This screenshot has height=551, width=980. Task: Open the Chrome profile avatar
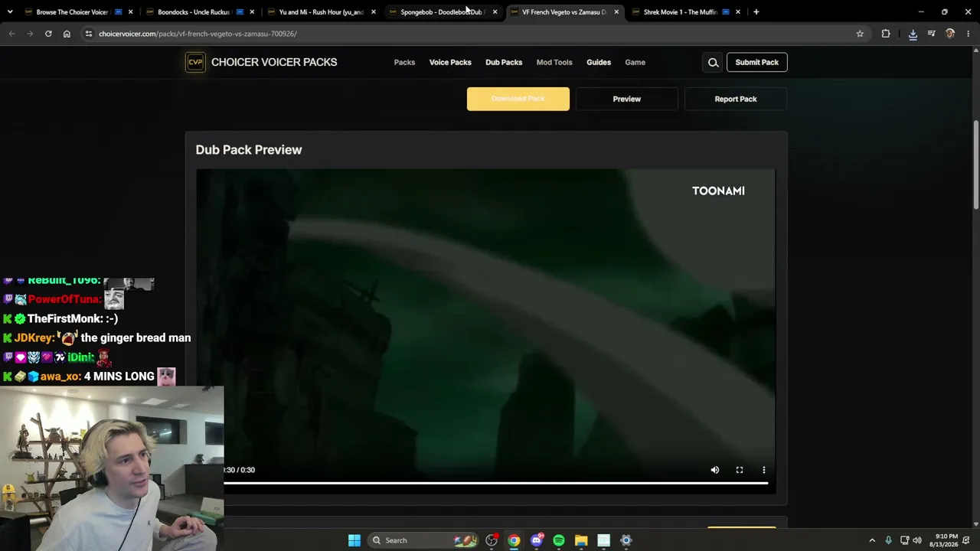tap(950, 34)
